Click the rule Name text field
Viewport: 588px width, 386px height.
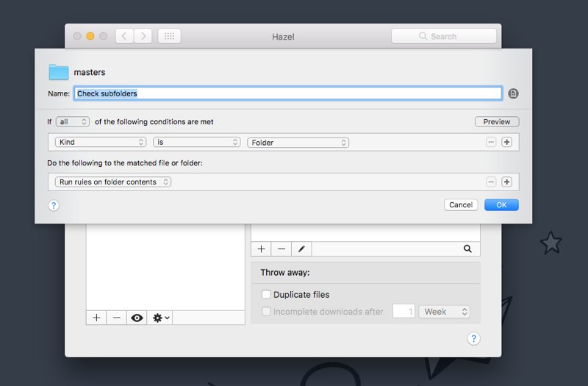[x=287, y=93]
